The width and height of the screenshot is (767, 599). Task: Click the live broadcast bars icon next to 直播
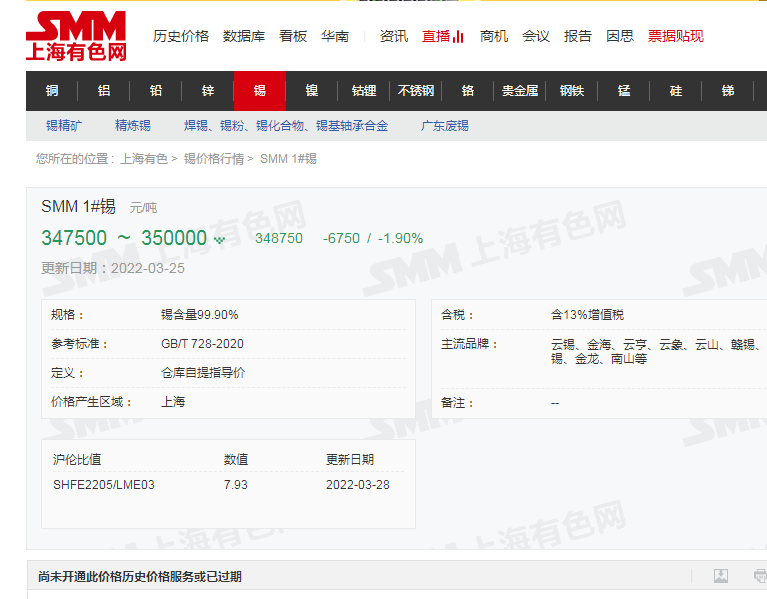pos(458,37)
